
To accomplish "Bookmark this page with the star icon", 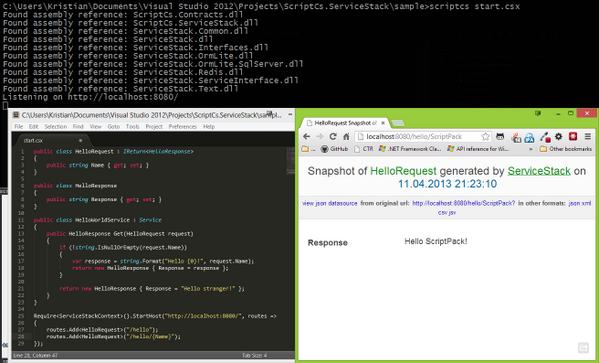I will point(485,136).
